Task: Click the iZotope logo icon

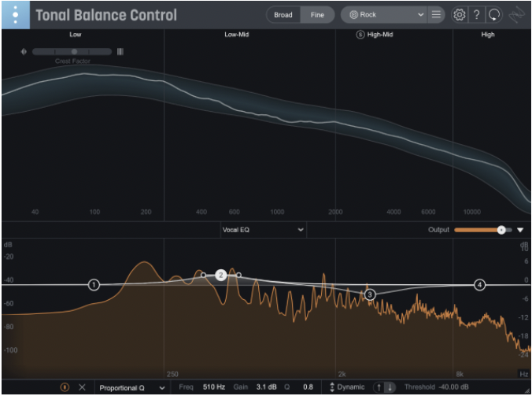Action: pyautogui.click(x=516, y=15)
